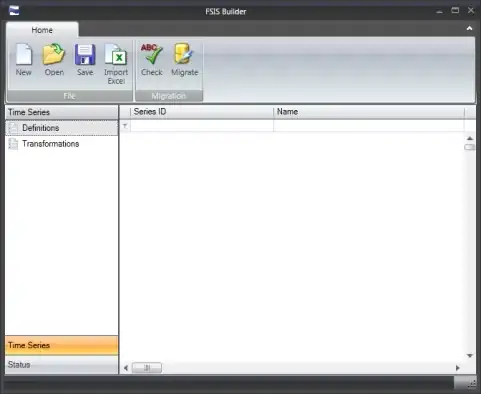Sort by the Series ID column header
This screenshot has height=394, width=481.
[x=202, y=112]
